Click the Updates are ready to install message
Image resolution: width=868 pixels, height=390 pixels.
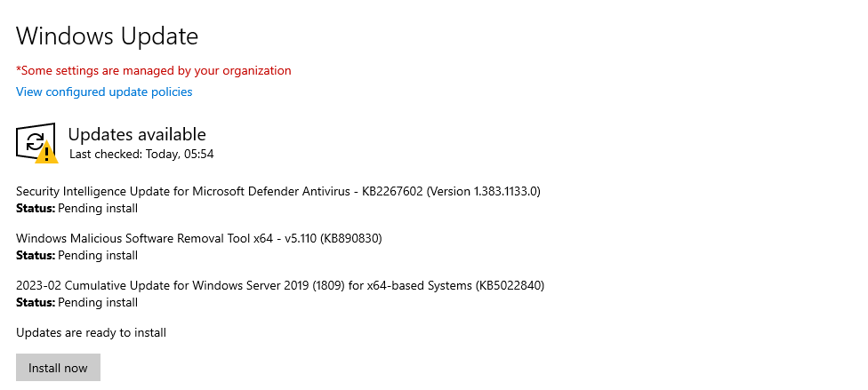[x=91, y=332]
